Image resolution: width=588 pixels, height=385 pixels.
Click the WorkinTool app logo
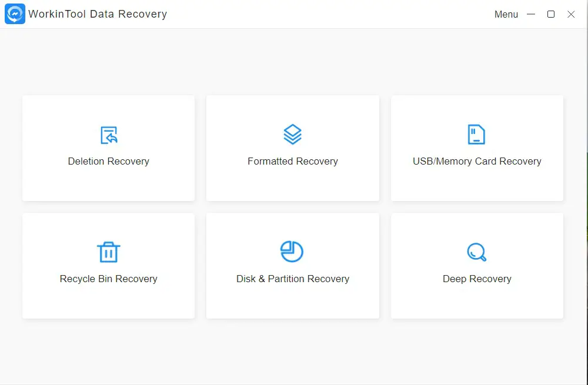(15, 14)
